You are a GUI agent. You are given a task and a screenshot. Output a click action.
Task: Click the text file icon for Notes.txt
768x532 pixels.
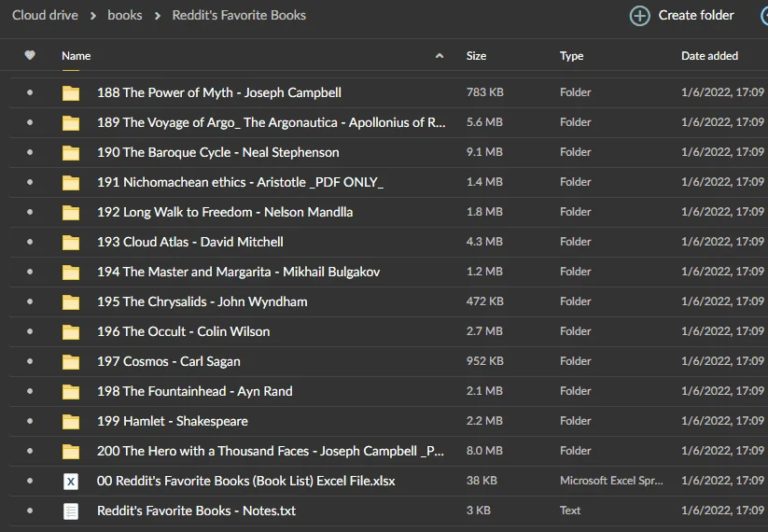point(71,511)
